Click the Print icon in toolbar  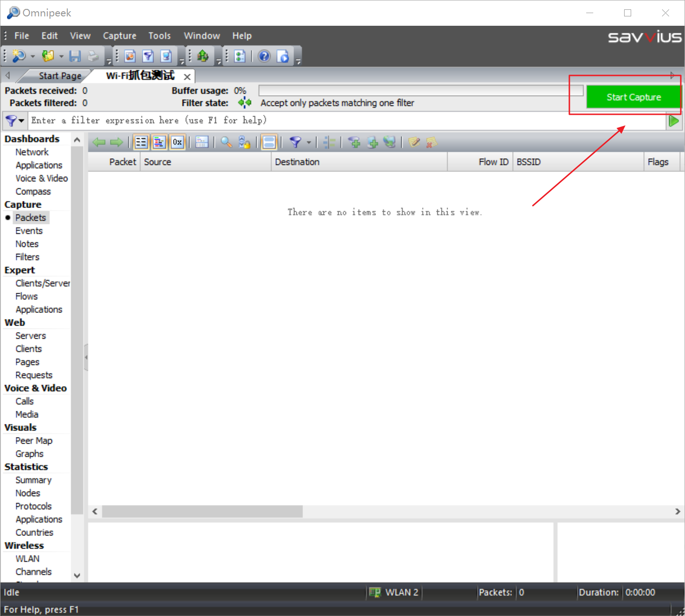93,56
